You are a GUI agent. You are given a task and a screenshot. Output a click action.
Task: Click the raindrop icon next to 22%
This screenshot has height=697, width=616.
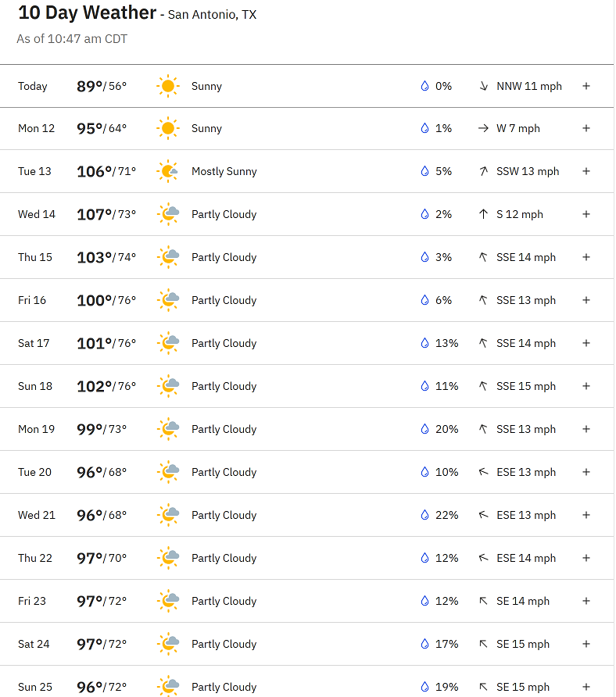(424, 515)
